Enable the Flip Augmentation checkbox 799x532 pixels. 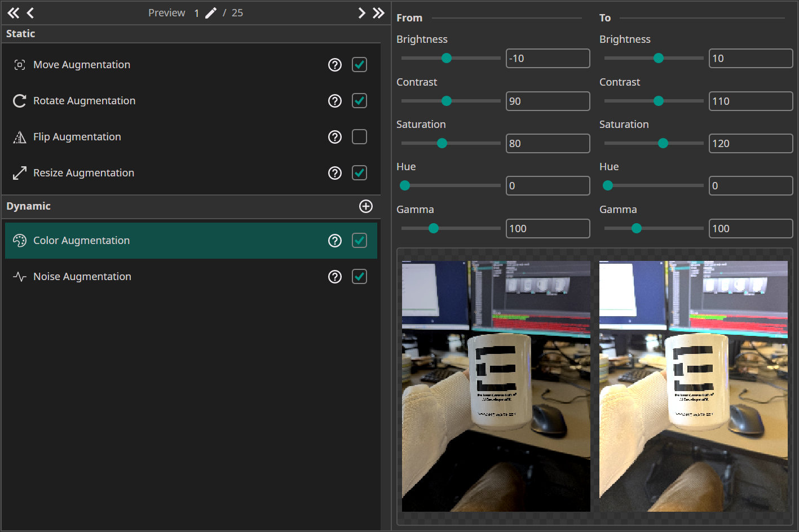(359, 137)
